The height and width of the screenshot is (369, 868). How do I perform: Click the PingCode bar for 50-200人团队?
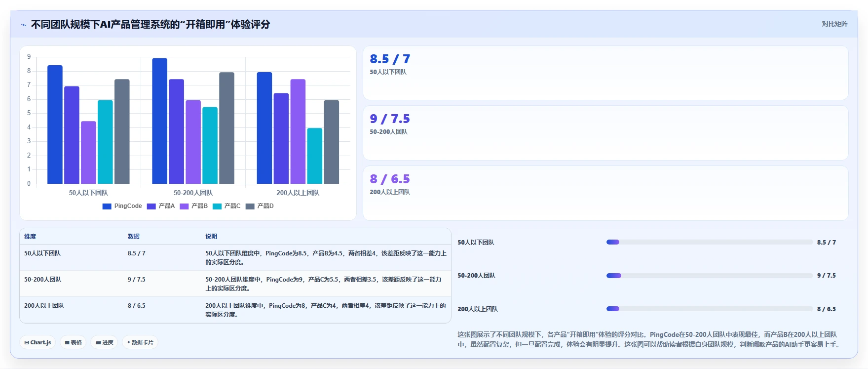coord(159,121)
